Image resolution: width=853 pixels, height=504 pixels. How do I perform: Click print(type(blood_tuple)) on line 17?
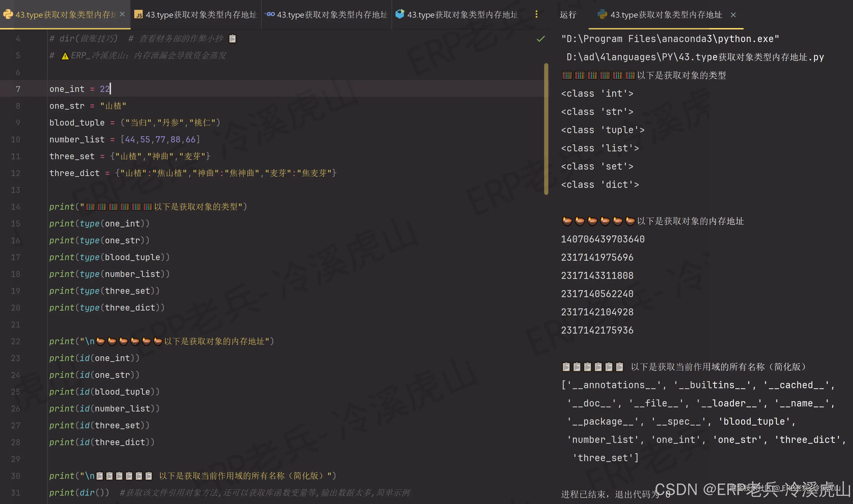109,257
